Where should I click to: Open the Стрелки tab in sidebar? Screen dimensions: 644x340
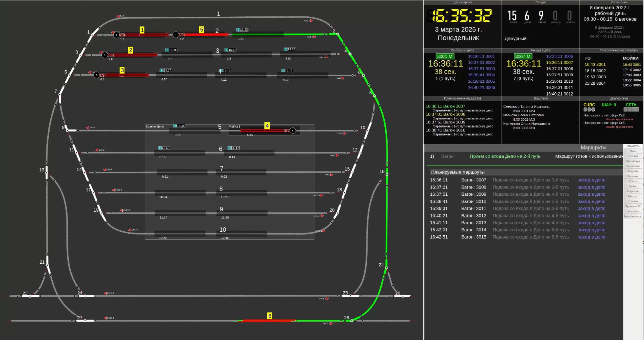(x=633, y=156)
